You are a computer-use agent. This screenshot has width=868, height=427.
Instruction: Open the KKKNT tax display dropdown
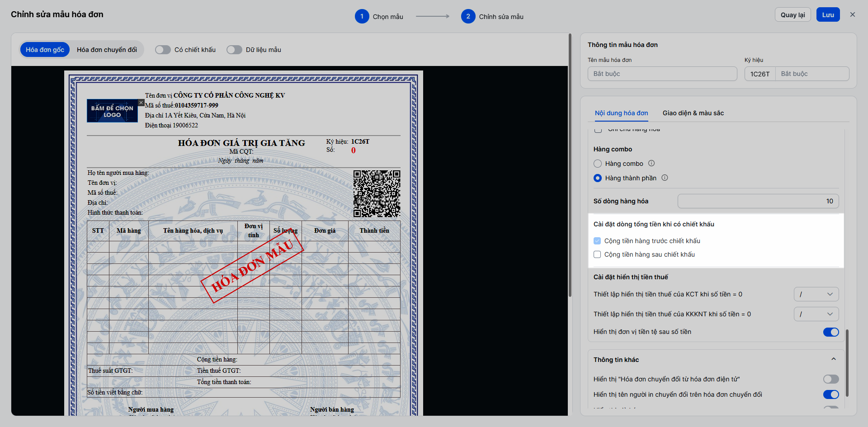pos(816,314)
